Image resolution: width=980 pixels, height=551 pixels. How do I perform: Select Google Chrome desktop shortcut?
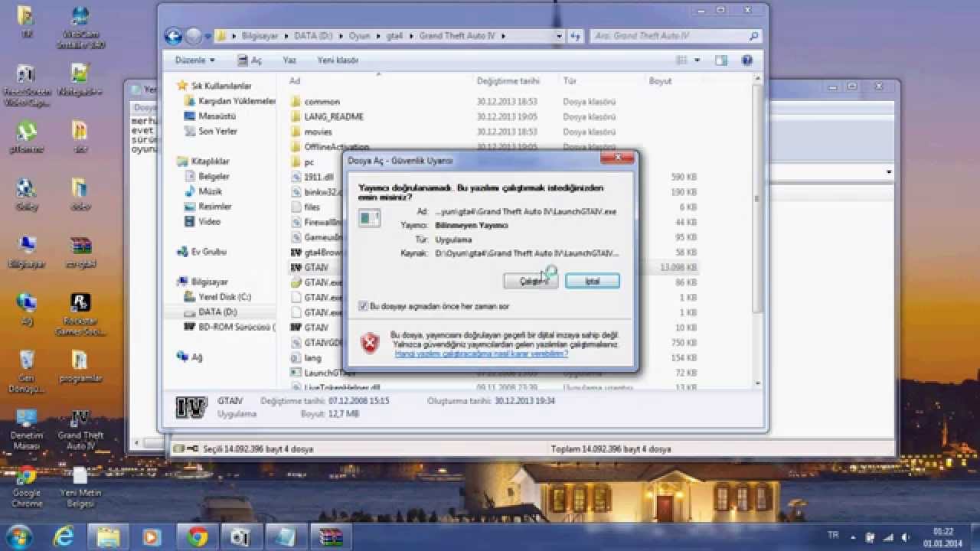pyautogui.click(x=26, y=486)
